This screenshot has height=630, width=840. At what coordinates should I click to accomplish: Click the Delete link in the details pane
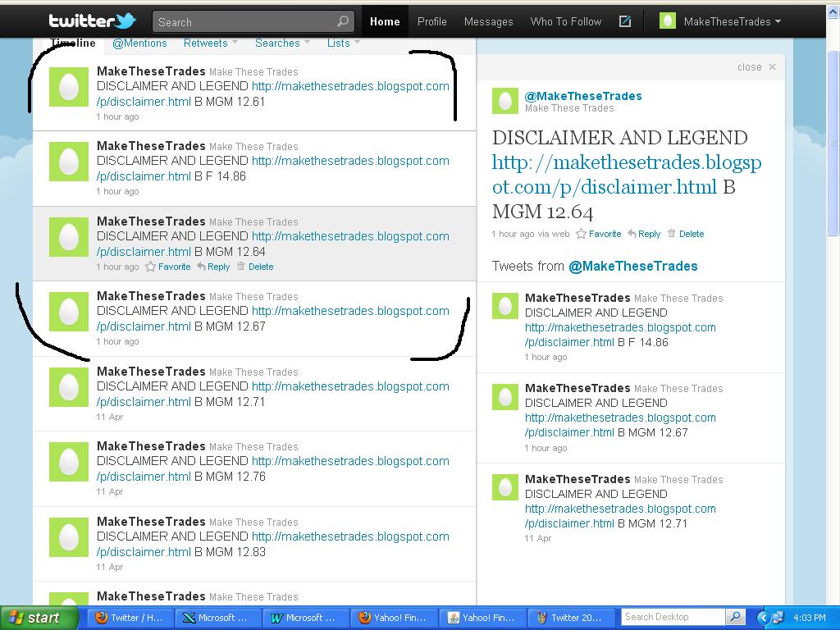692,234
